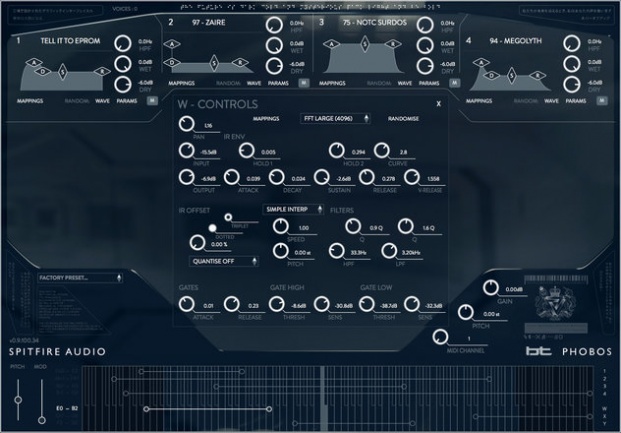
Task: Click the IR ENV RELEASE knob
Action: point(367,177)
